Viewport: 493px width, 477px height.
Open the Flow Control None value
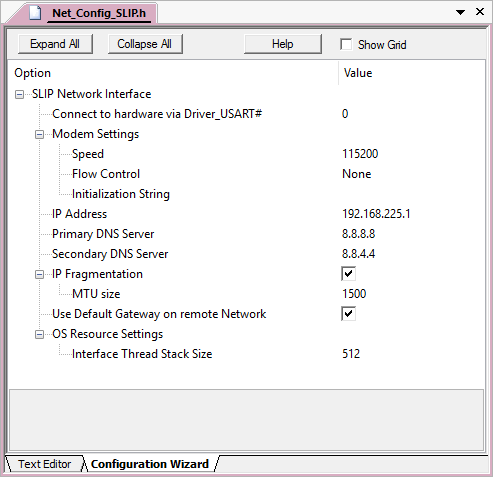[357, 174]
